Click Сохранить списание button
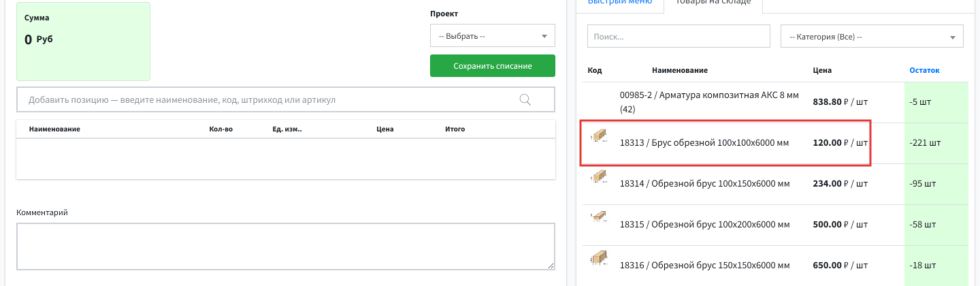This screenshot has height=286, width=980. (493, 66)
